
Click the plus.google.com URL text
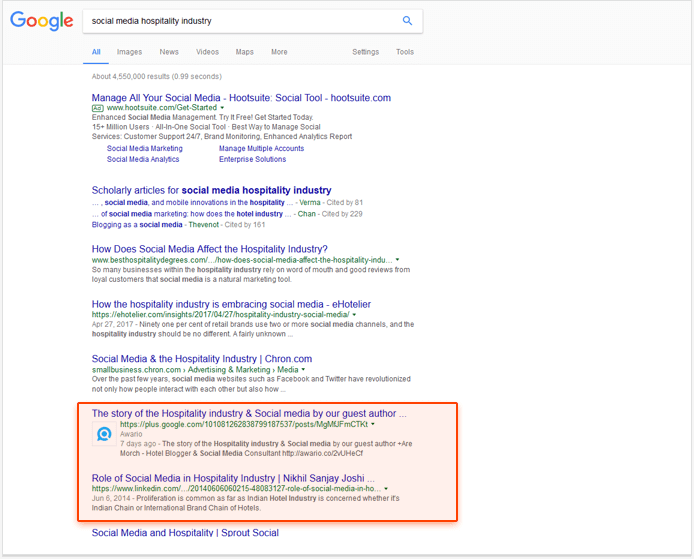coord(244,424)
